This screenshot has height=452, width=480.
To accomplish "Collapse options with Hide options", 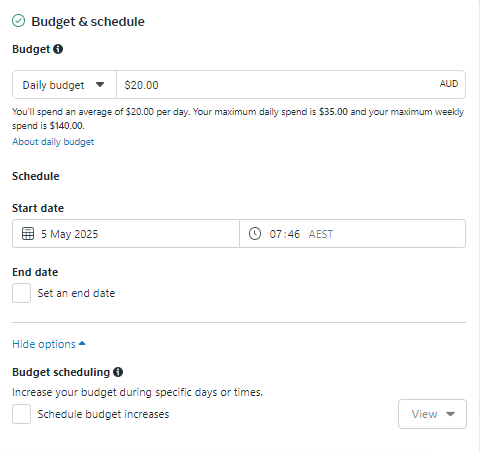I will tap(44, 344).
